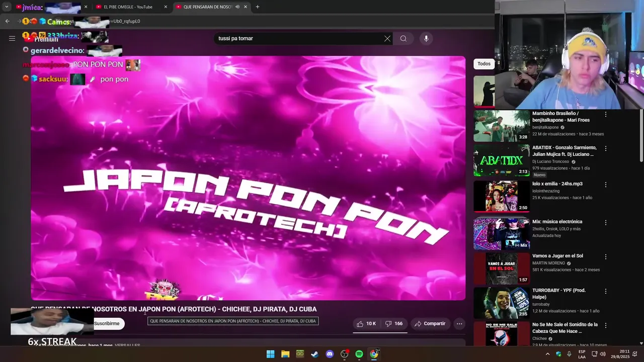Open the Mix: música electrónica thumbnail
Image resolution: width=644 pixels, height=362 pixels.
(x=502, y=234)
